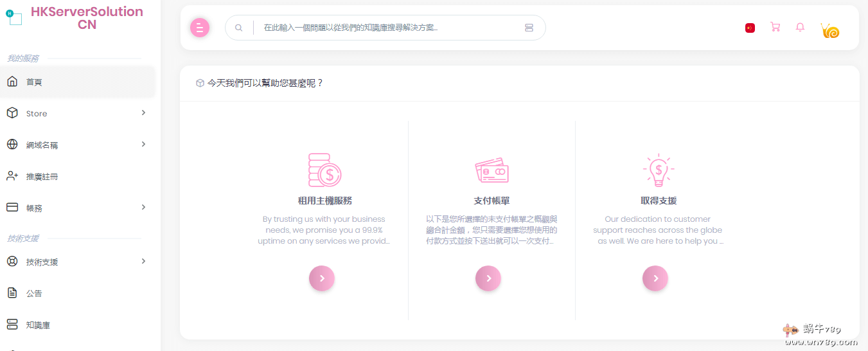The height and width of the screenshot is (351, 868).
Task: Open the snail user avatar menu
Action: point(830,30)
